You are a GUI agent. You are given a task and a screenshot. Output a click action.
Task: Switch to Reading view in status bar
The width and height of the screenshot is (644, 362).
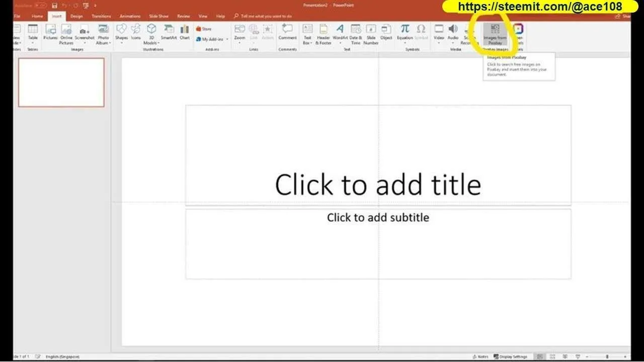coord(565,356)
